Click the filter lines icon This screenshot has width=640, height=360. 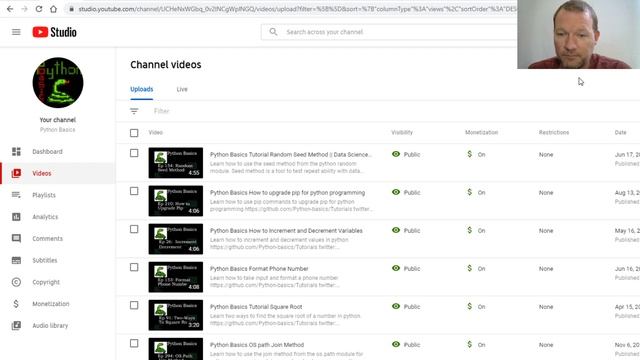(134, 111)
